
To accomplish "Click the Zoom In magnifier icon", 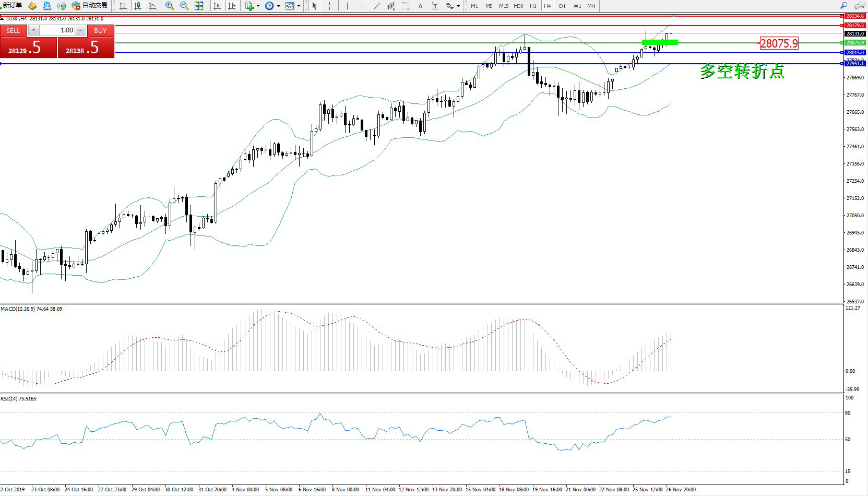I will (170, 6).
